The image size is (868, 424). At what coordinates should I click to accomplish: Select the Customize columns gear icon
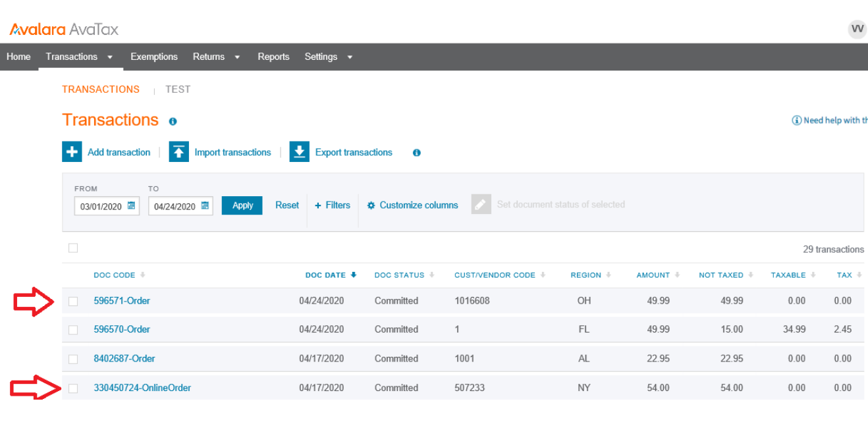point(371,205)
